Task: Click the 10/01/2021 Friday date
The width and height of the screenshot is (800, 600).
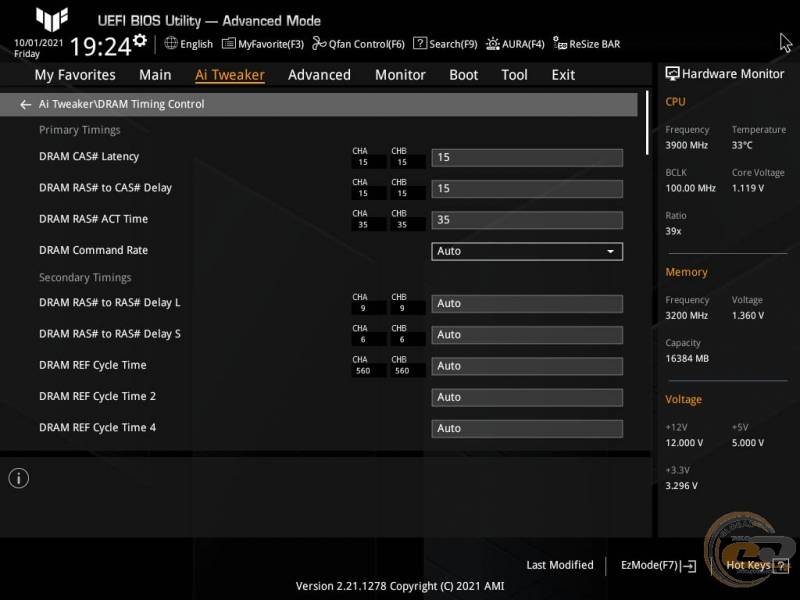Action: 39,48
